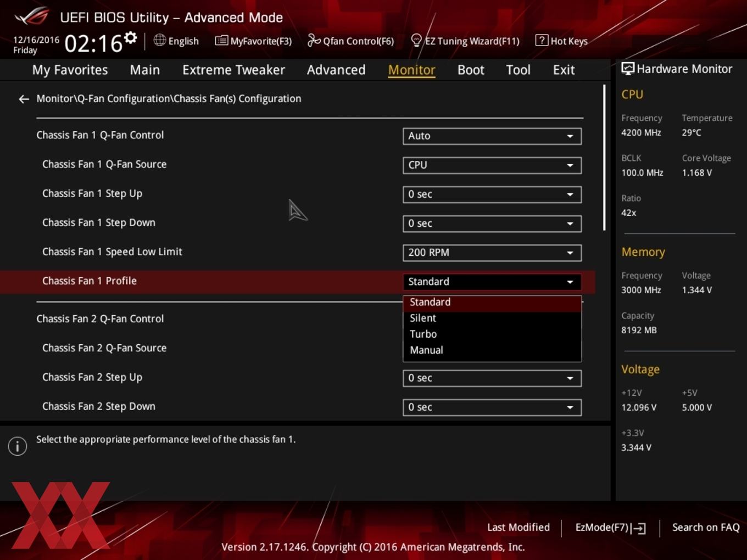The height and width of the screenshot is (560, 747).
Task: Select Turbo in the profile list
Action: (492, 334)
